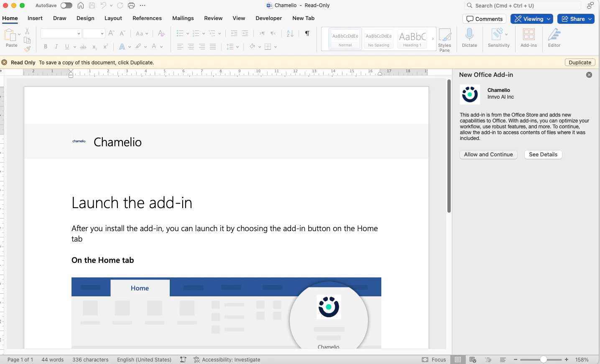Click the Sort A to Z icon
This screenshot has width=600, height=364.
pos(290,33)
